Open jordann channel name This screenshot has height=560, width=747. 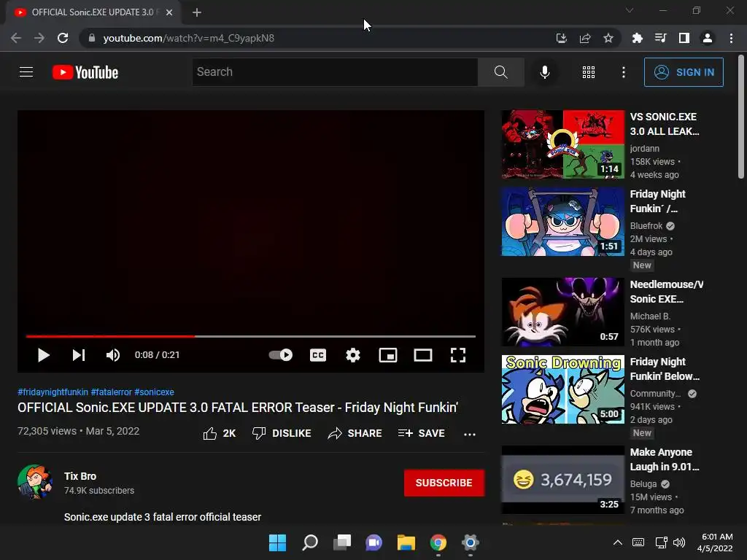click(x=645, y=149)
